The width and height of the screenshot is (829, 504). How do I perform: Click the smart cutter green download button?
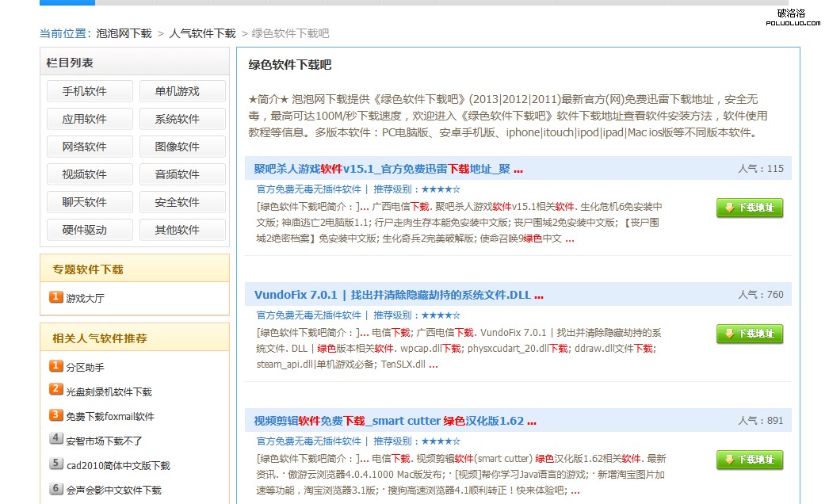[x=749, y=460]
